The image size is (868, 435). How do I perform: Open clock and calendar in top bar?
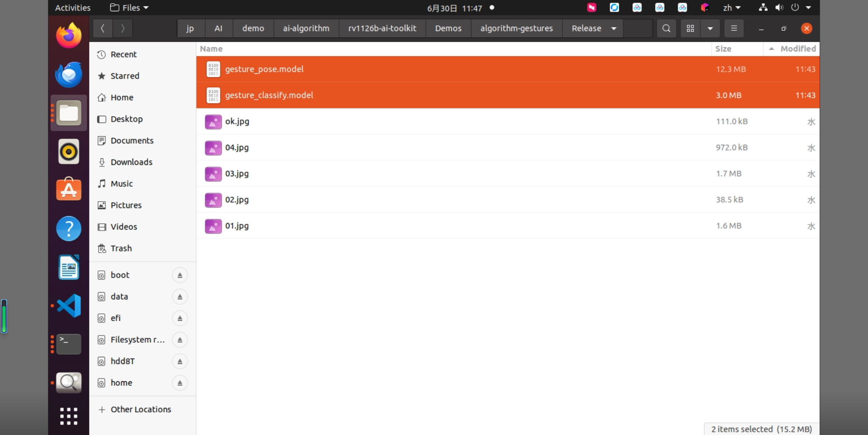pos(455,8)
